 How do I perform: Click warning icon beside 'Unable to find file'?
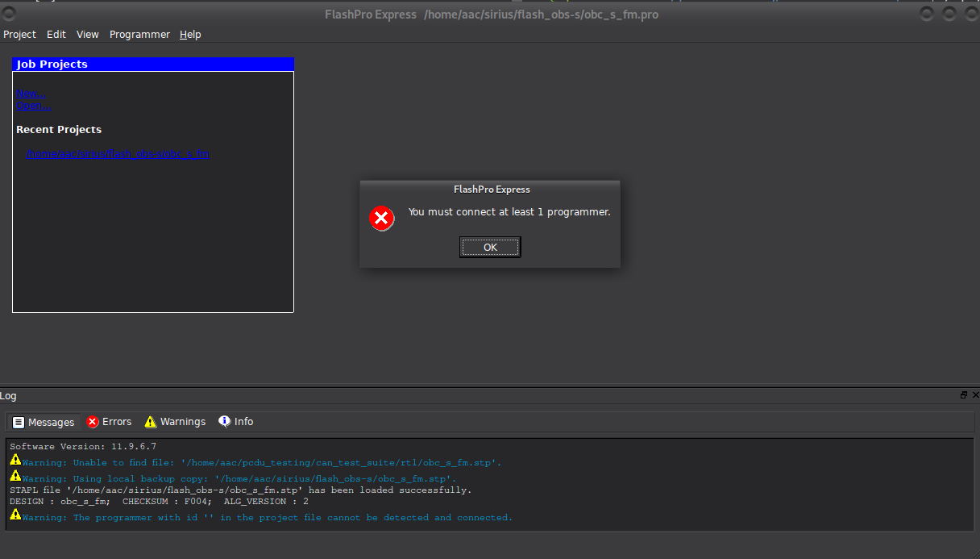point(15,460)
